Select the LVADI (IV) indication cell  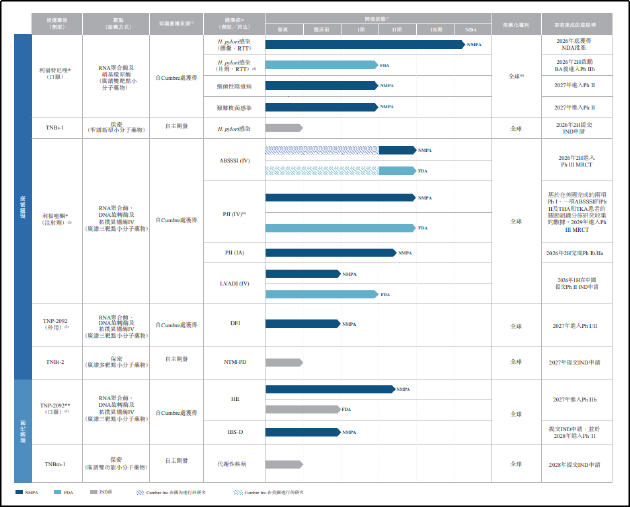[233, 284]
